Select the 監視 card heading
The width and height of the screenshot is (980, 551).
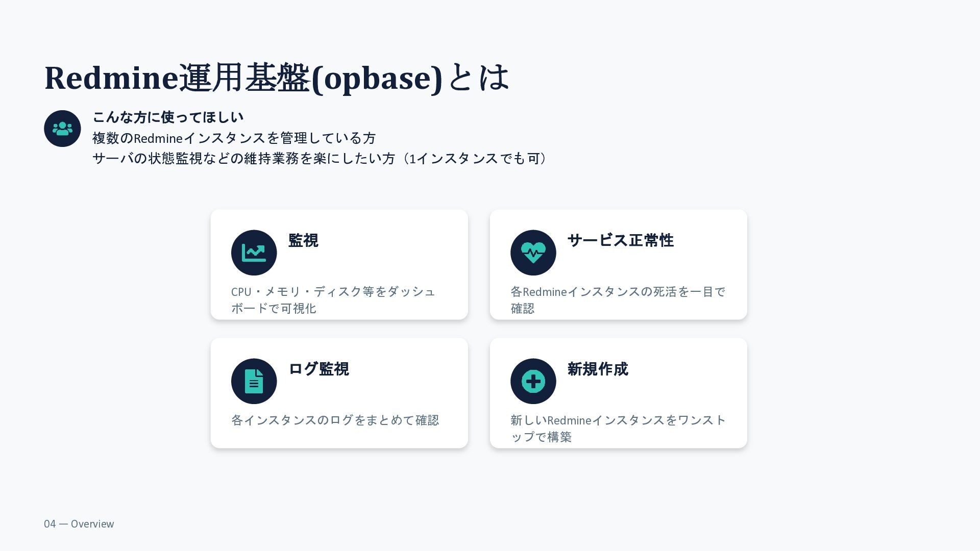[x=303, y=240]
